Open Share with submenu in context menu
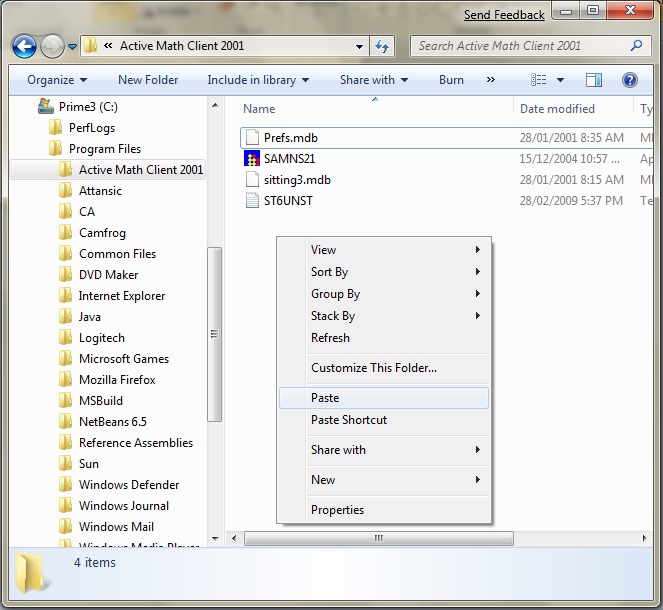This screenshot has height=610, width=663. pyautogui.click(x=384, y=449)
